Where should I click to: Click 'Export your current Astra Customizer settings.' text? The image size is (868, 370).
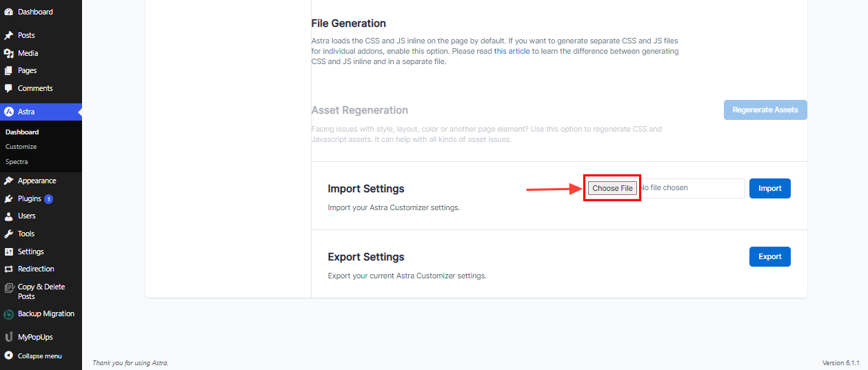(407, 276)
